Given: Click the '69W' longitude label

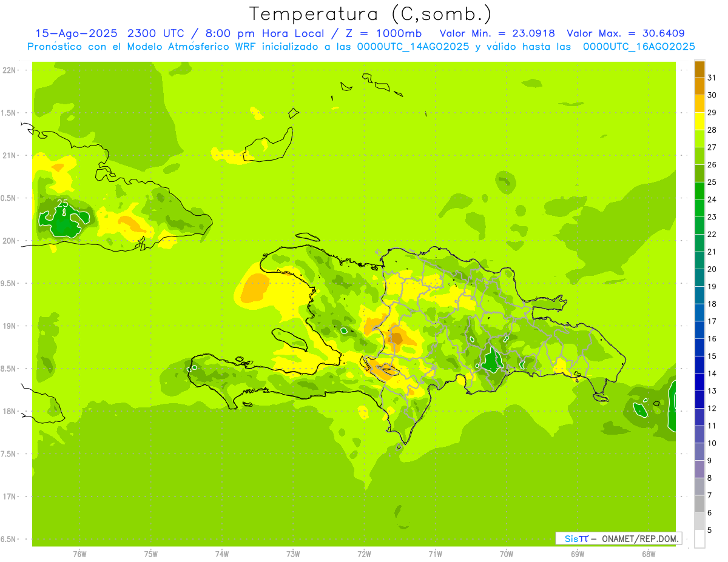Looking at the screenshot, I should click(578, 554).
